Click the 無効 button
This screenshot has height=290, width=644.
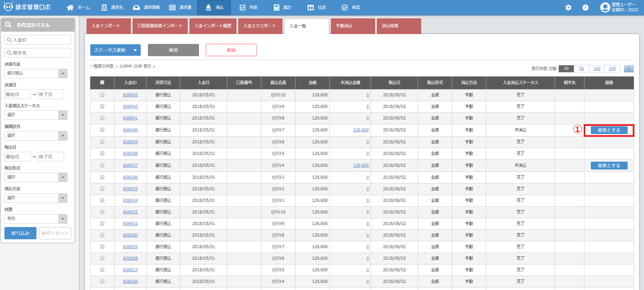click(x=173, y=50)
